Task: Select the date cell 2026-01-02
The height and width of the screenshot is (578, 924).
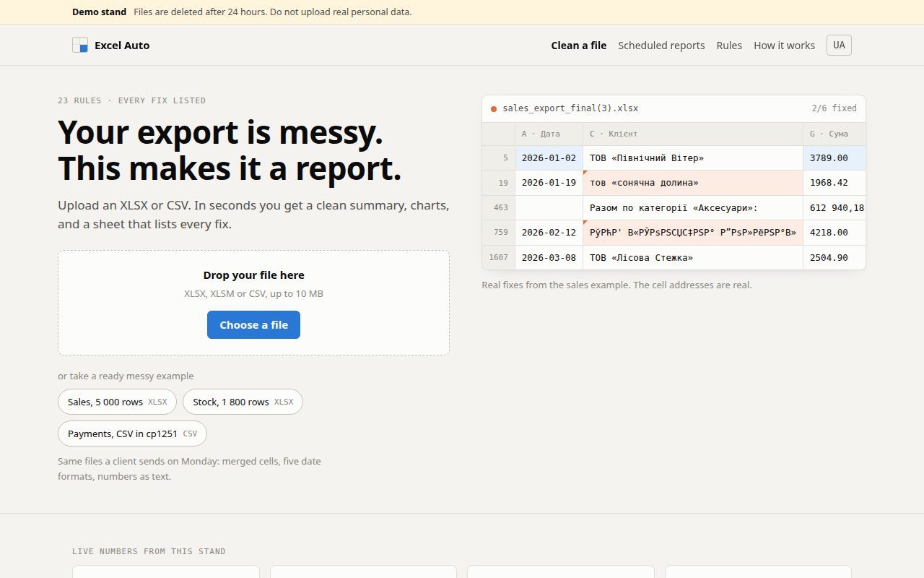Action: [549, 158]
